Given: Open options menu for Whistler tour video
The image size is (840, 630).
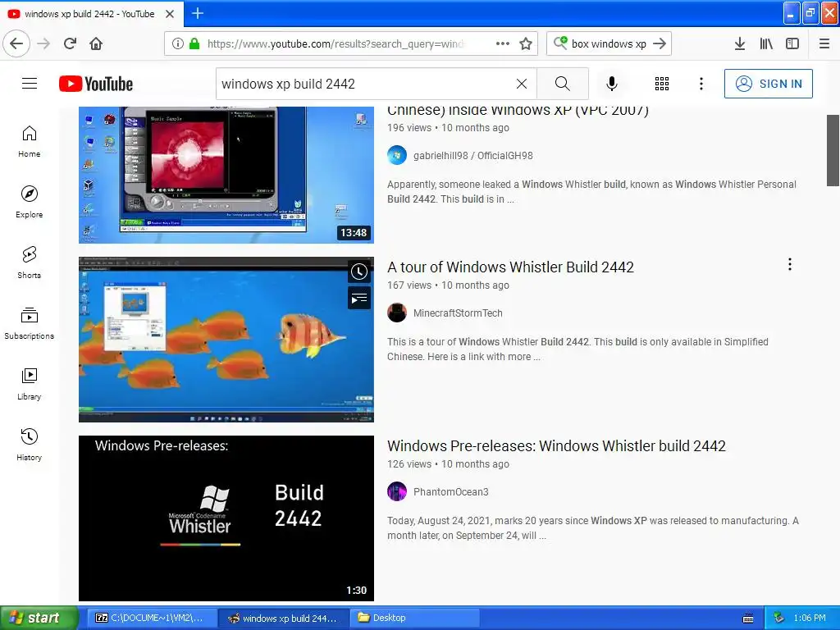Looking at the screenshot, I should [x=790, y=264].
